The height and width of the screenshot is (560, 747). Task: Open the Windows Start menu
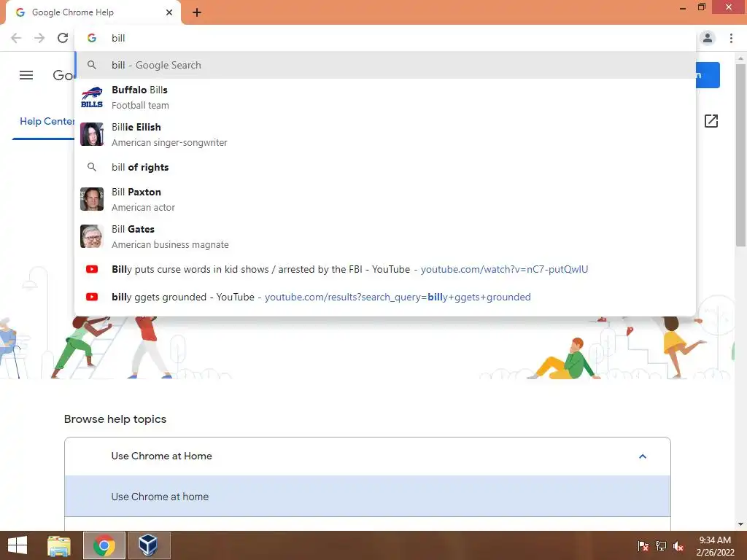click(18, 545)
